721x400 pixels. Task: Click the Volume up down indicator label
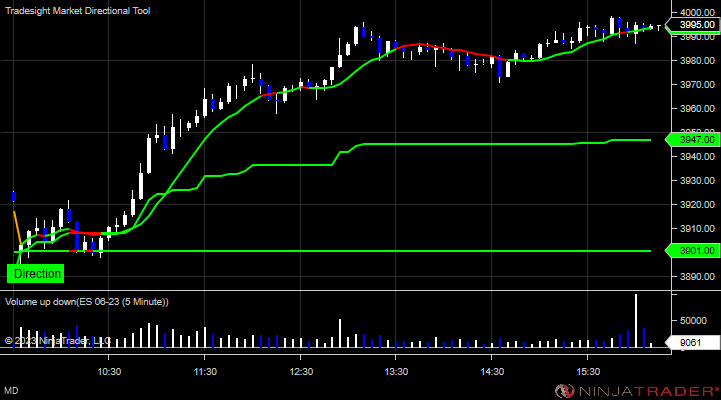pyautogui.click(x=86, y=302)
